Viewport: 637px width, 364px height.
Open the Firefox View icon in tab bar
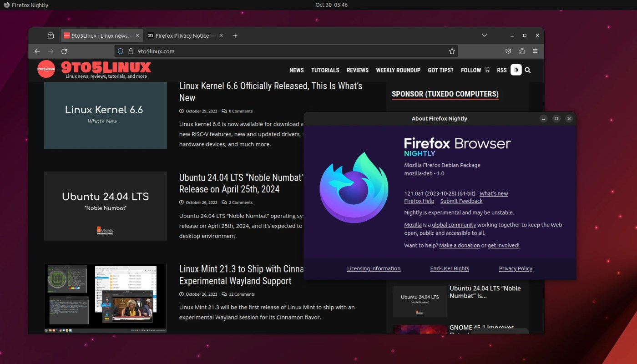coord(51,35)
